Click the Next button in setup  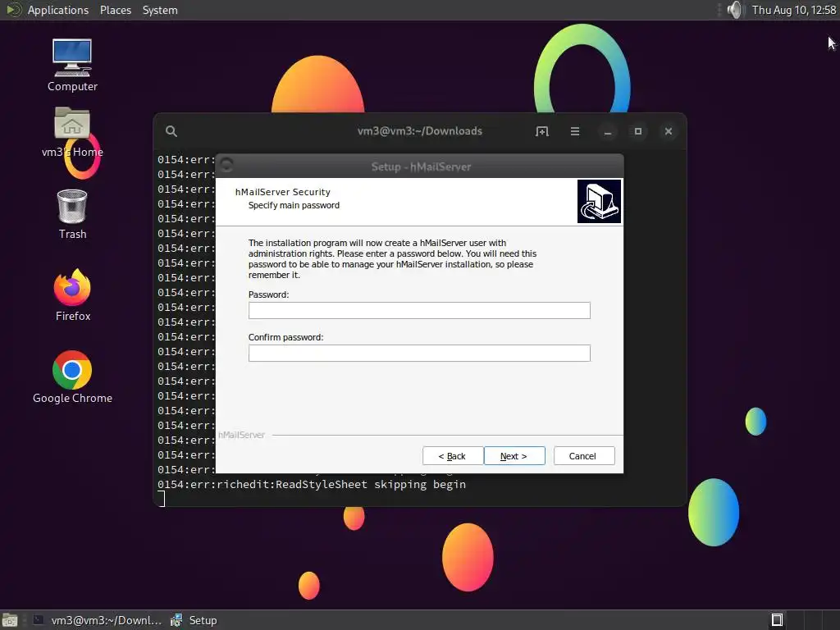tap(514, 456)
